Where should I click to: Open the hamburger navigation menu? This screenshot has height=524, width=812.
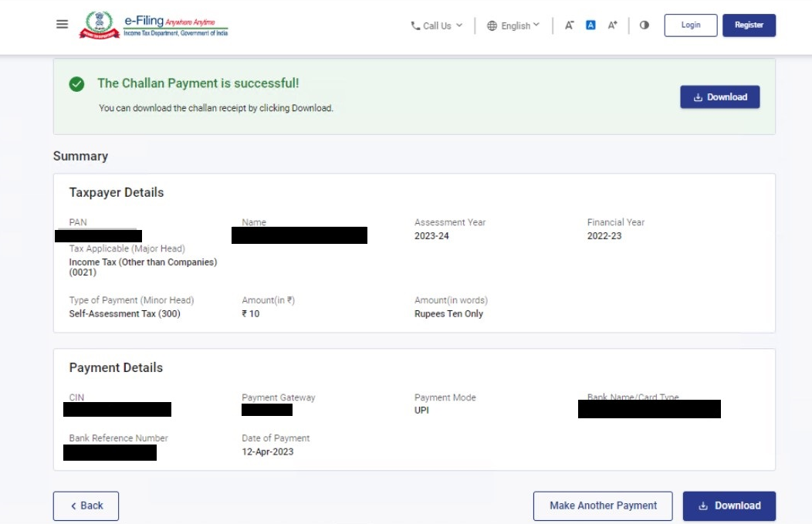[x=61, y=24]
